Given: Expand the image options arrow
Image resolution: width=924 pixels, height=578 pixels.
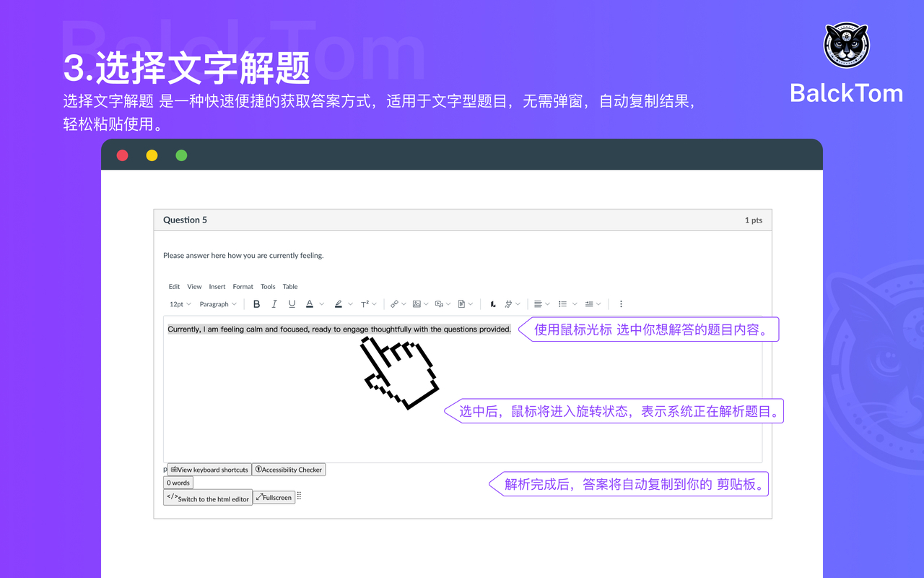Looking at the screenshot, I should [x=426, y=304].
